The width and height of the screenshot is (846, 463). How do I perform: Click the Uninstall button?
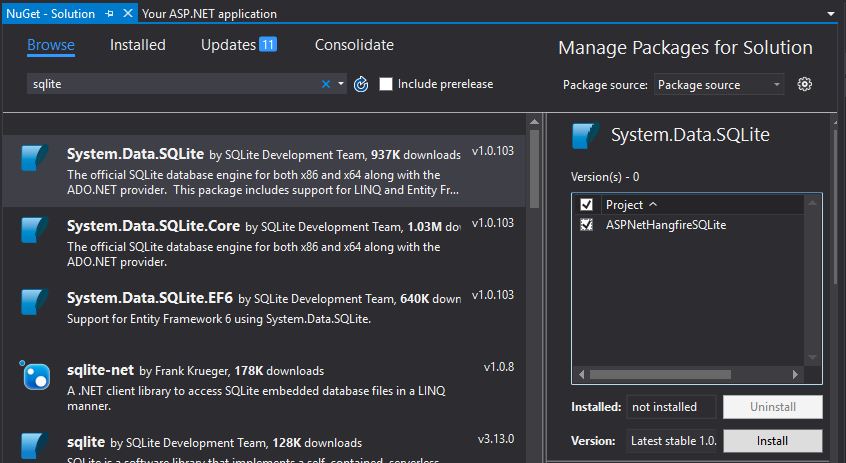click(x=772, y=407)
